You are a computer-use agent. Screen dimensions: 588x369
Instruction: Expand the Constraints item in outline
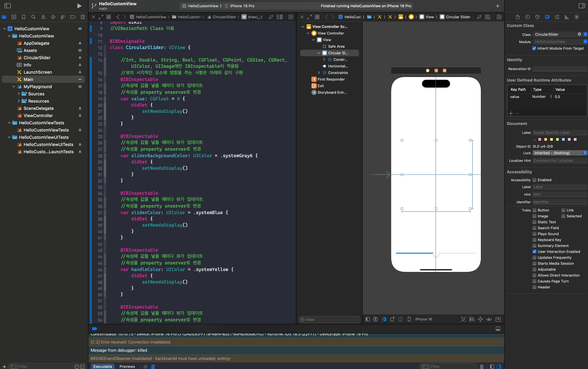319,73
